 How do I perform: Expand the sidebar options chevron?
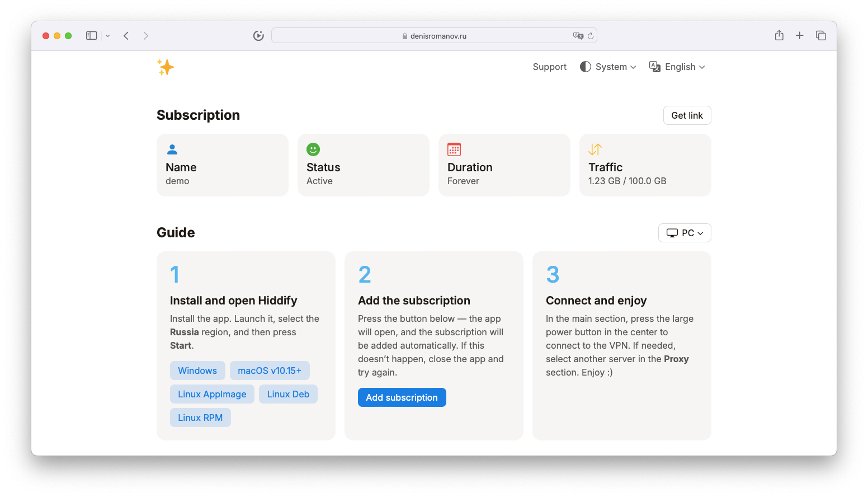108,36
